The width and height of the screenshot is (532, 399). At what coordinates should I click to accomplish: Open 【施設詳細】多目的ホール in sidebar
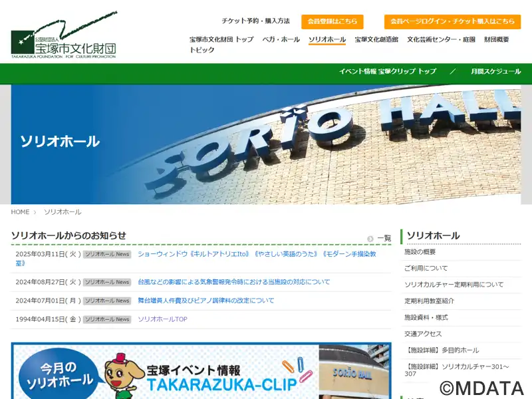pyautogui.click(x=442, y=350)
